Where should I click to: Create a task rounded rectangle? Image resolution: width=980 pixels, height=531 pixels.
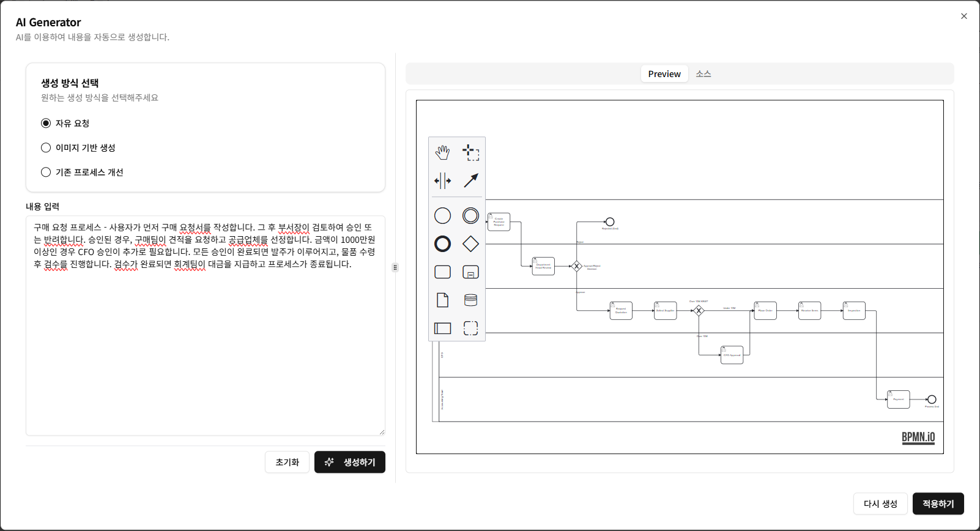click(x=442, y=272)
